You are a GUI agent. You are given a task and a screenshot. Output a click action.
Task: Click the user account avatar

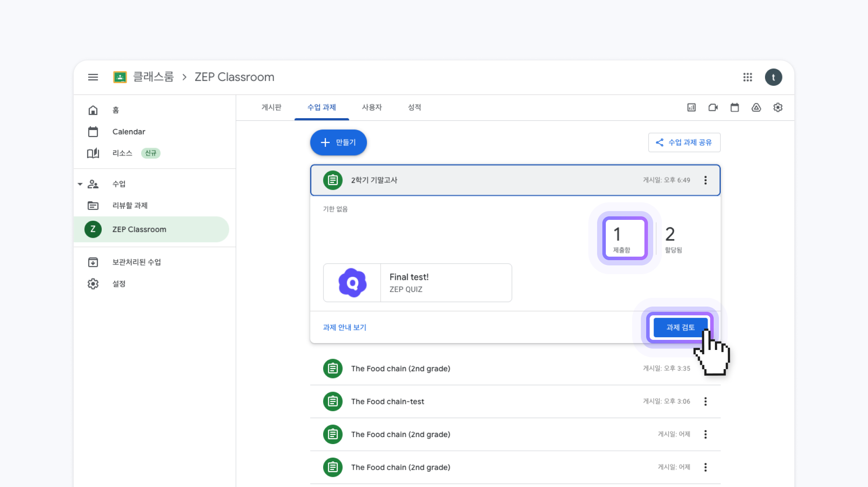[x=773, y=77]
